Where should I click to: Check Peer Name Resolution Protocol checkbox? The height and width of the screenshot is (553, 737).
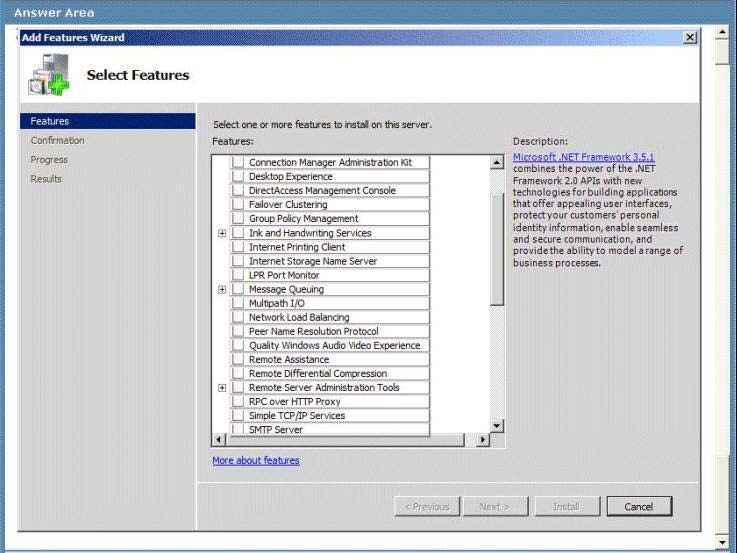pos(238,331)
